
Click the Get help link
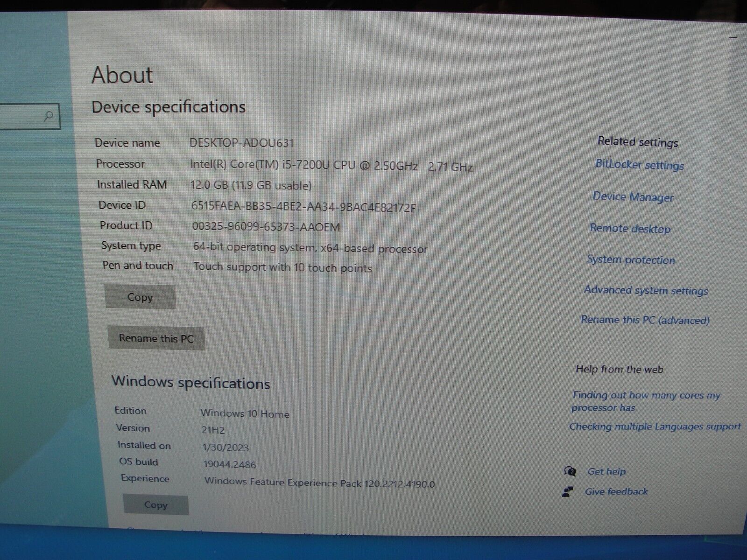[606, 471]
